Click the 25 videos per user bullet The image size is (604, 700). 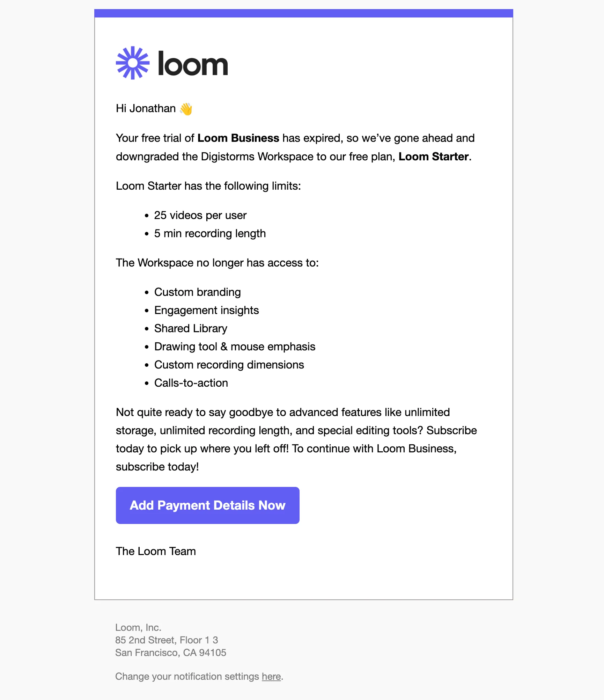point(200,215)
